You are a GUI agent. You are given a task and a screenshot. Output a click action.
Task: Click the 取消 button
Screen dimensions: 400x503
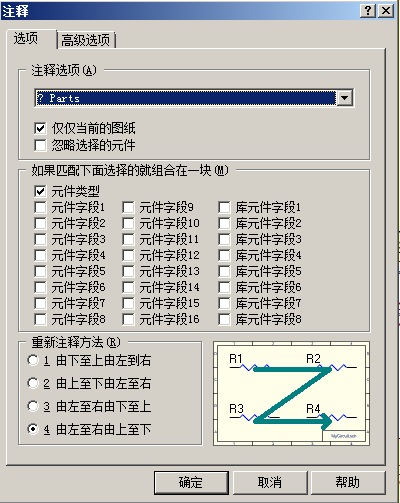point(270,482)
